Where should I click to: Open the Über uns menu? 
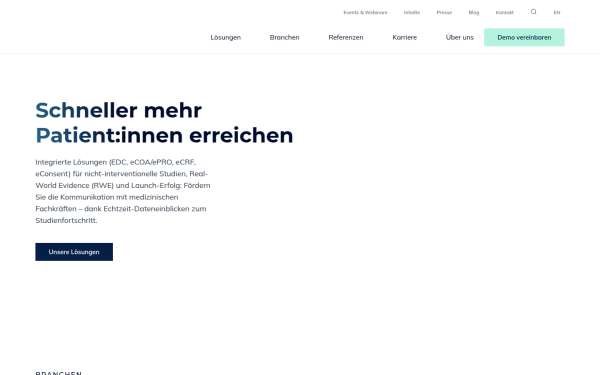pos(460,37)
